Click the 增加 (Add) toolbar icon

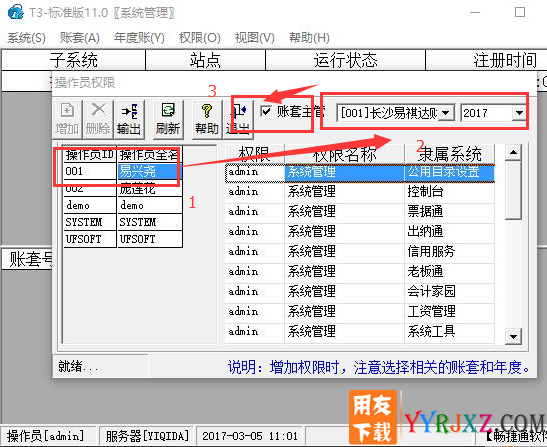[67, 119]
